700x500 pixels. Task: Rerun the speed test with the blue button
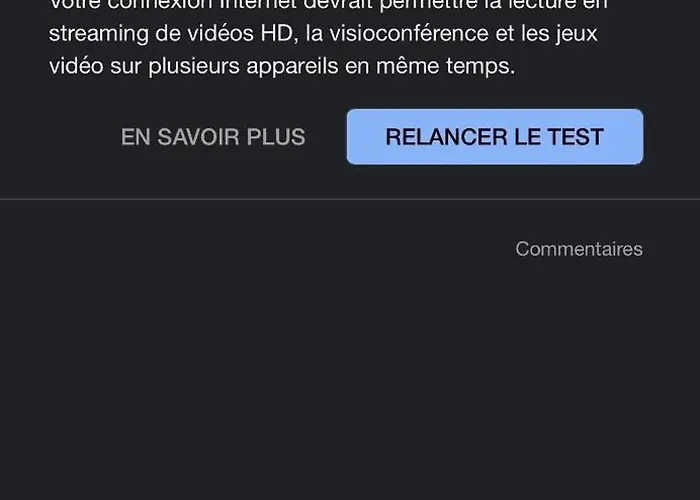pos(495,137)
